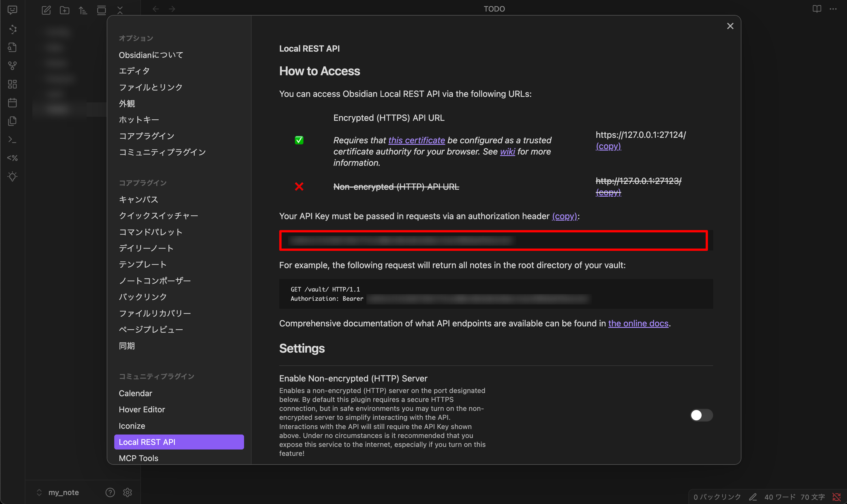Image resolution: width=847 pixels, height=504 pixels.
Task: Click the sync status icon in status bar
Action: coord(836,497)
